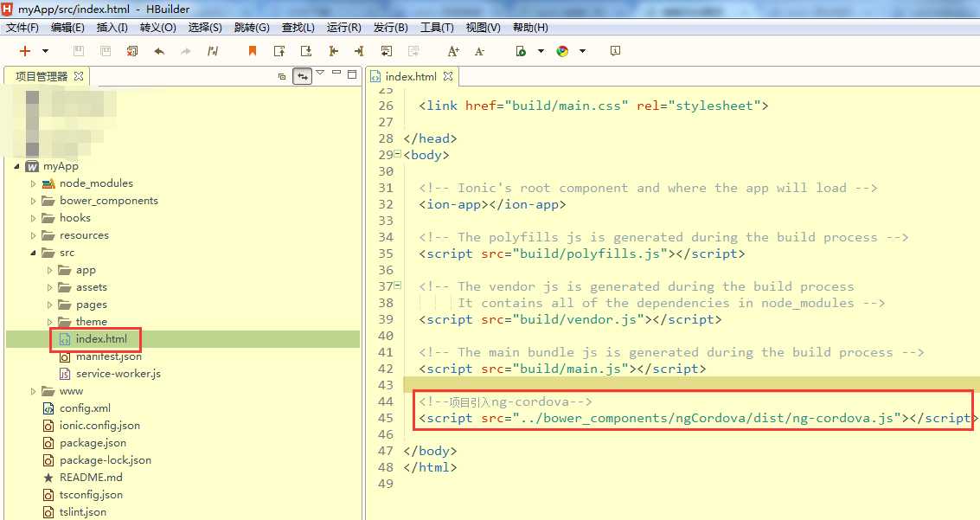Open the 编辑(E) menu
Screen dimensions: 980x520
67,28
